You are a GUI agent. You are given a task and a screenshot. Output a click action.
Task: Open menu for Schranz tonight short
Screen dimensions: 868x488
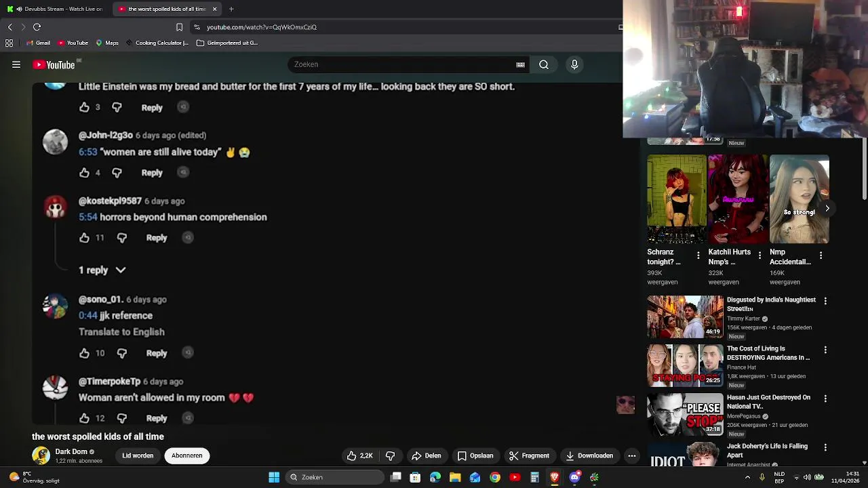pyautogui.click(x=698, y=256)
